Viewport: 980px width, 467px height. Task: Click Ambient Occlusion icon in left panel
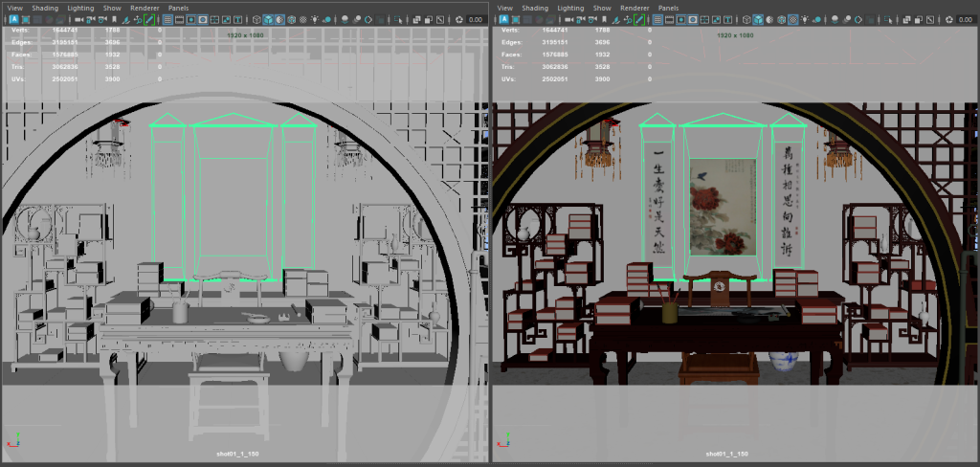point(345,19)
